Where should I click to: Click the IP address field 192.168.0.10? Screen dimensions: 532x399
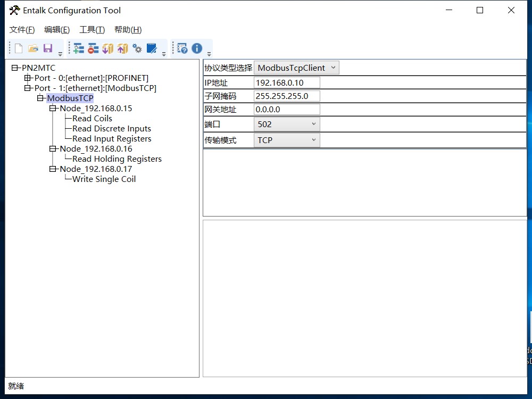tap(287, 83)
